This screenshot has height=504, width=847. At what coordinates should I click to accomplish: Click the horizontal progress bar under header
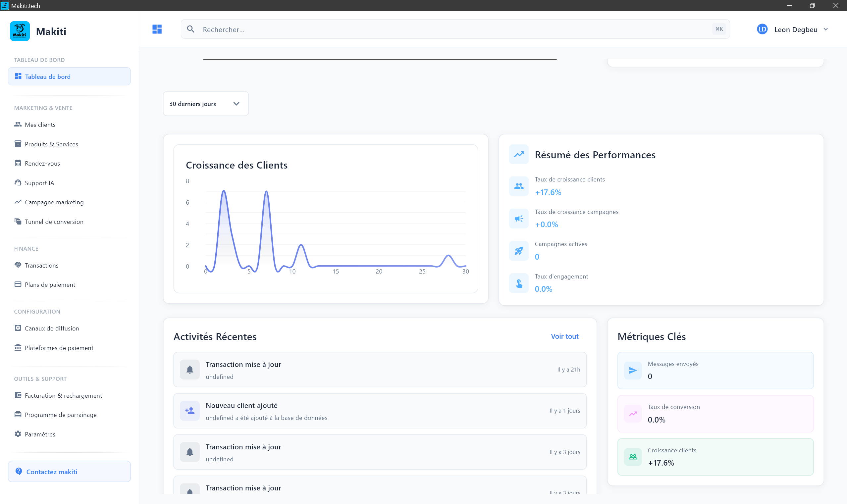click(380, 59)
